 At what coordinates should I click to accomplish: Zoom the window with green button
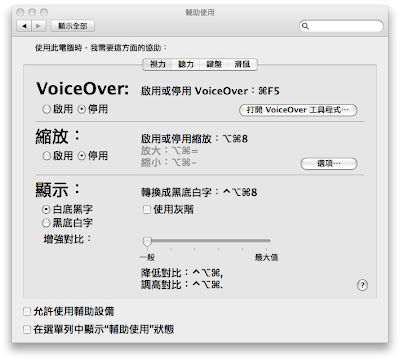click(x=44, y=12)
